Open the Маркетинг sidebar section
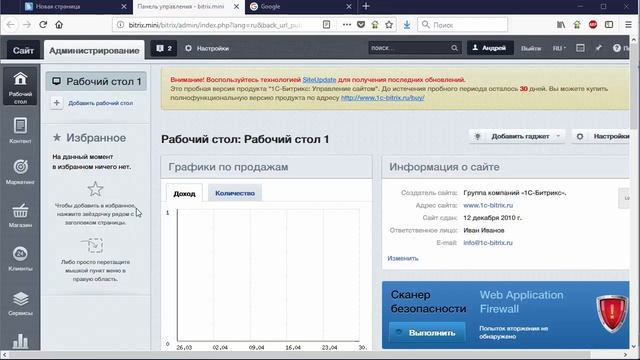This screenshot has width=640, height=360. (20, 172)
